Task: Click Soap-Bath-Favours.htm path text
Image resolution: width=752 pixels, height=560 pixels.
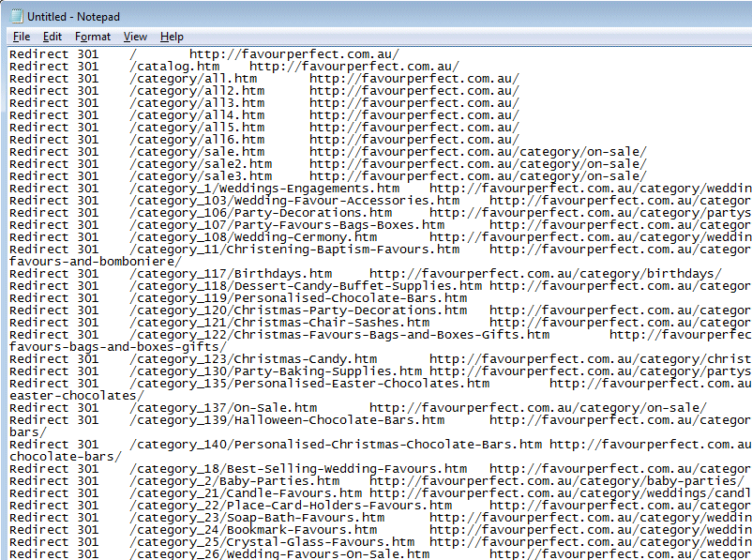Action: [306, 518]
